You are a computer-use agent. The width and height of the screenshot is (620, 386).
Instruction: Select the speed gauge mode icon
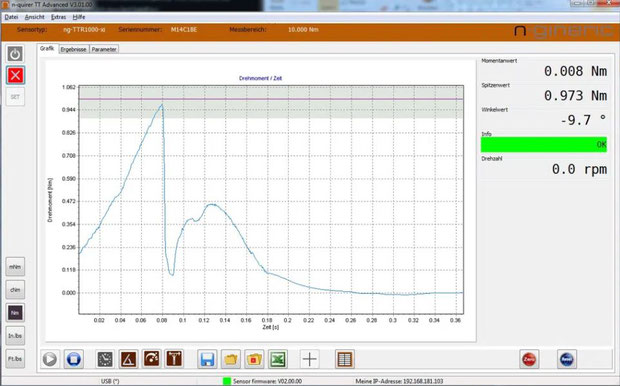click(x=152, y=359)
